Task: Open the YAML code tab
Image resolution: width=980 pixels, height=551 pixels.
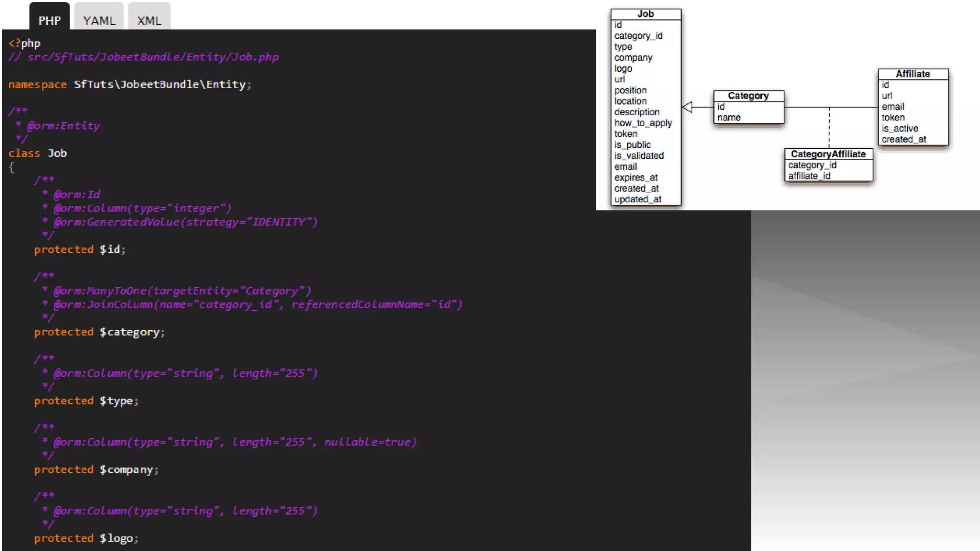Action: coord(99,21)
